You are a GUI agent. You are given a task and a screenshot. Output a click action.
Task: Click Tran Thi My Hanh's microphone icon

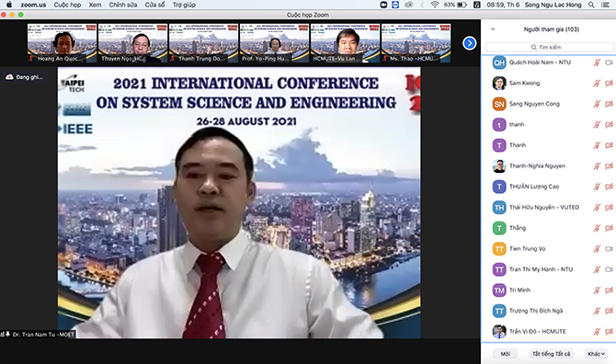point(597,269)
